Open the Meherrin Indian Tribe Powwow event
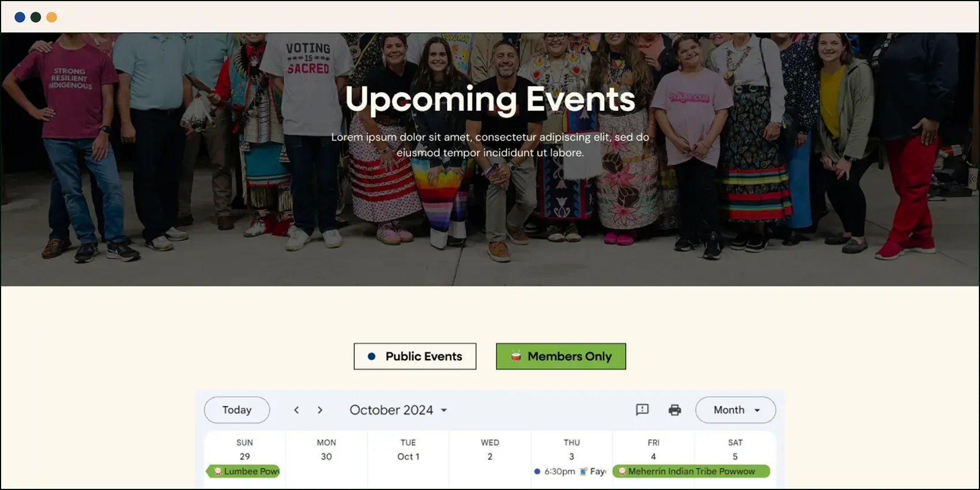Screen dimensions: 980x490 (691, 471)
